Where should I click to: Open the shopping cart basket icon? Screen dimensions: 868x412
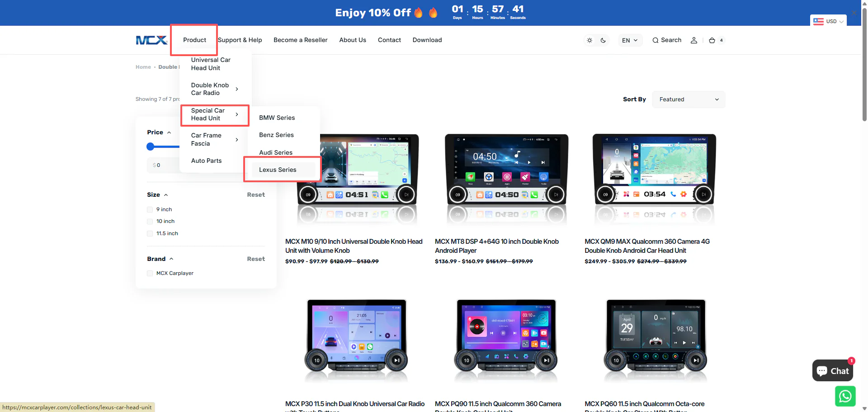click(712, 40)
